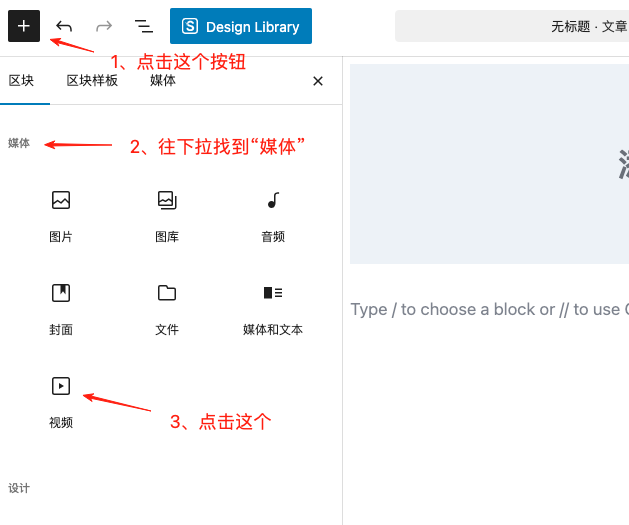Close the block inserter panel
The image size is (629, 525).
click(318, 81)
